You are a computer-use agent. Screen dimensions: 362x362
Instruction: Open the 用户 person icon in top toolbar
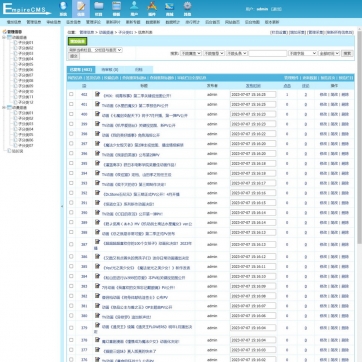tap(134, 6)
